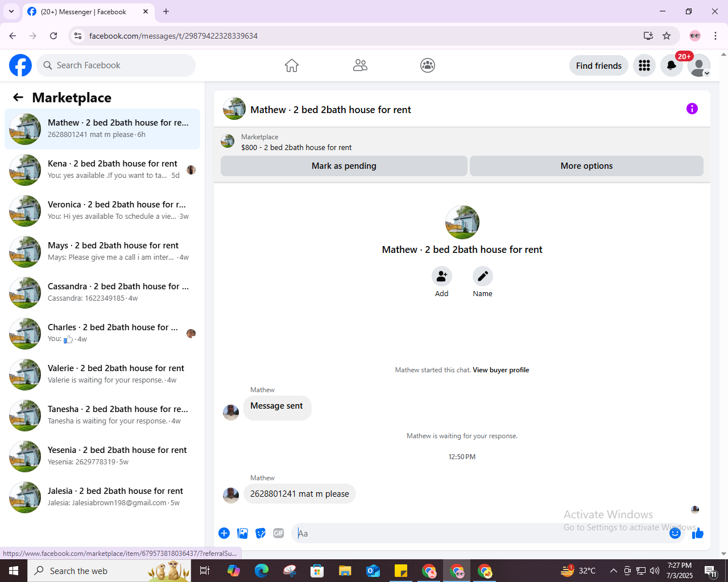Open the Home feed icon
The height and width of the screenshot is (582, 728).
tap(292, 65)
